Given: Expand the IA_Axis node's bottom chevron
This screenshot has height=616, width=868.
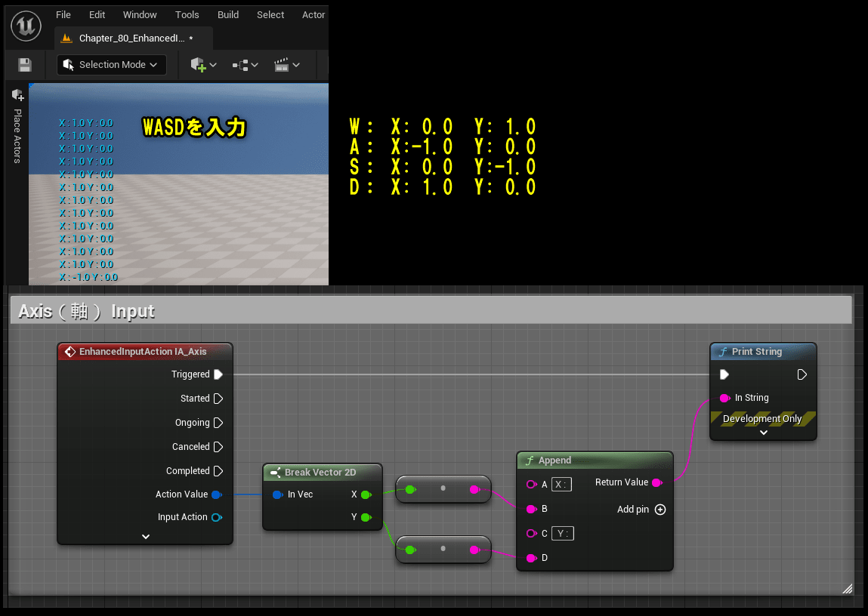Looking at the screenshot, I should 145,536.
